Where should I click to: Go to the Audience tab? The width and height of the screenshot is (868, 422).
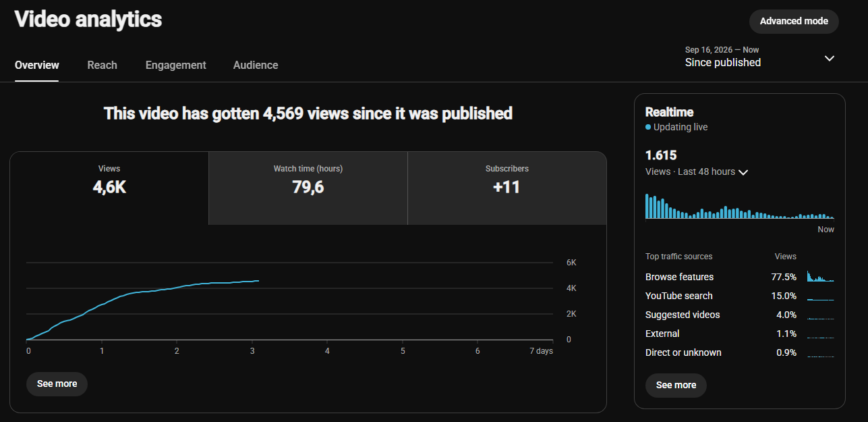pos(256,65)
